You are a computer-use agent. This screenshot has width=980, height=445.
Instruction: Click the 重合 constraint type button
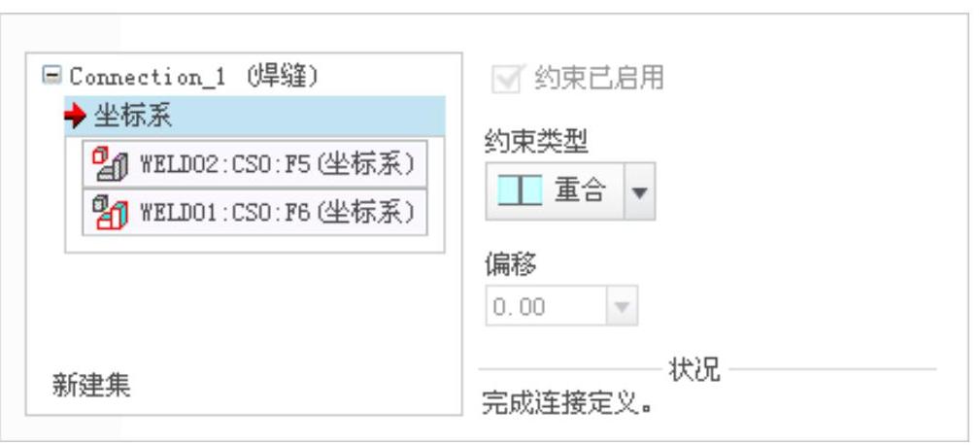pos(555,191)
